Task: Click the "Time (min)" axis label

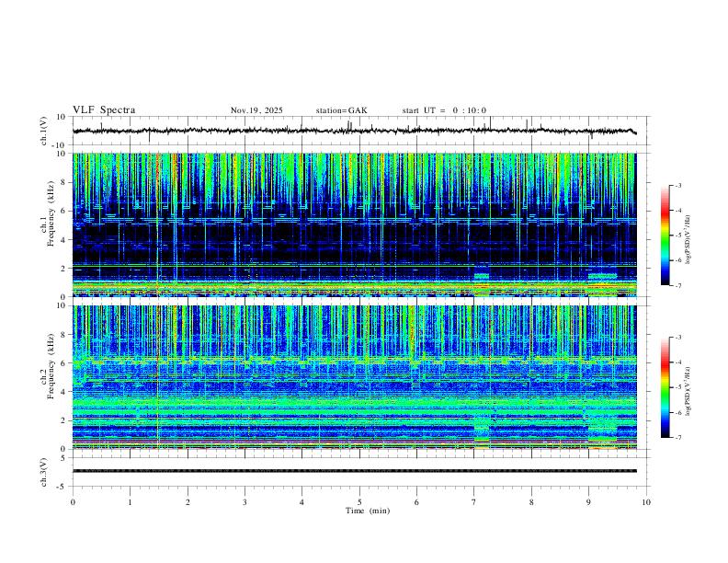Action: 368,511
